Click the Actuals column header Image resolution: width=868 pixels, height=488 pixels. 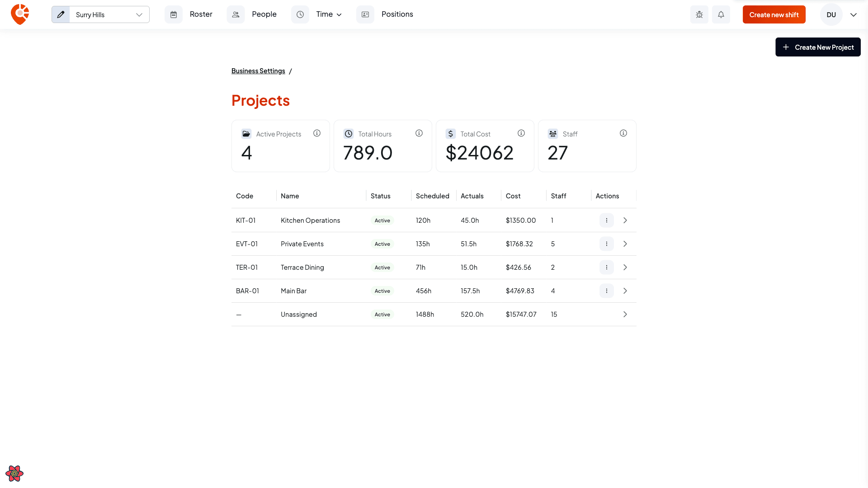click(472, 196)
